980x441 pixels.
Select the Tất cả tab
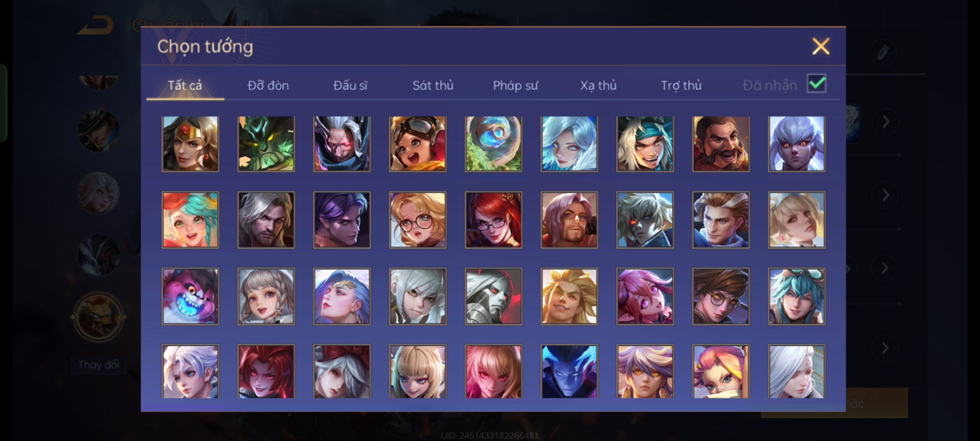pyautogui.click(x=185, y=85)
